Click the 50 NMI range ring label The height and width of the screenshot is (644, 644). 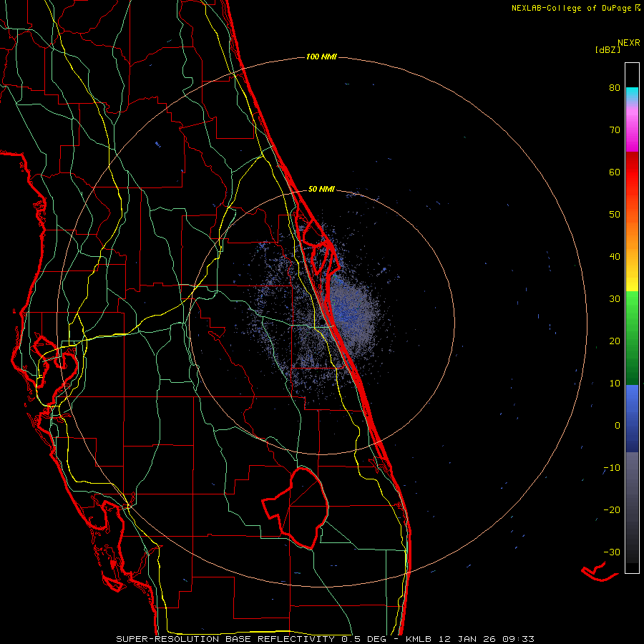click(321, 189)
